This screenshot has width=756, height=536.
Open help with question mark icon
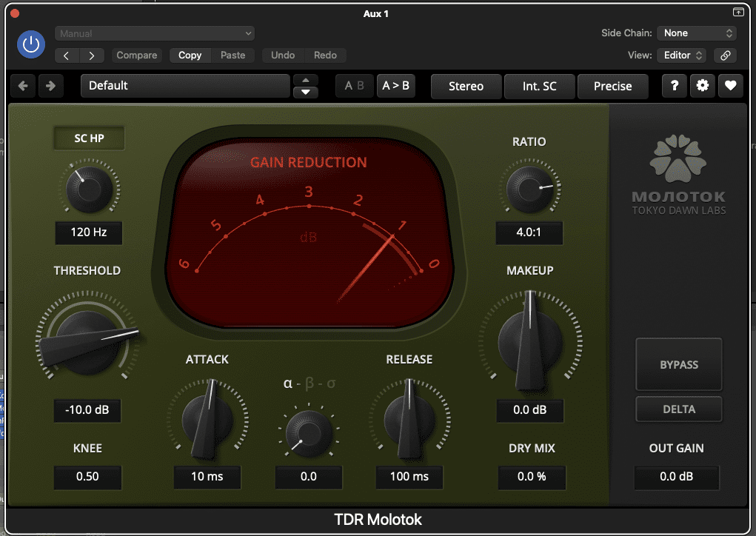point(675,87)
